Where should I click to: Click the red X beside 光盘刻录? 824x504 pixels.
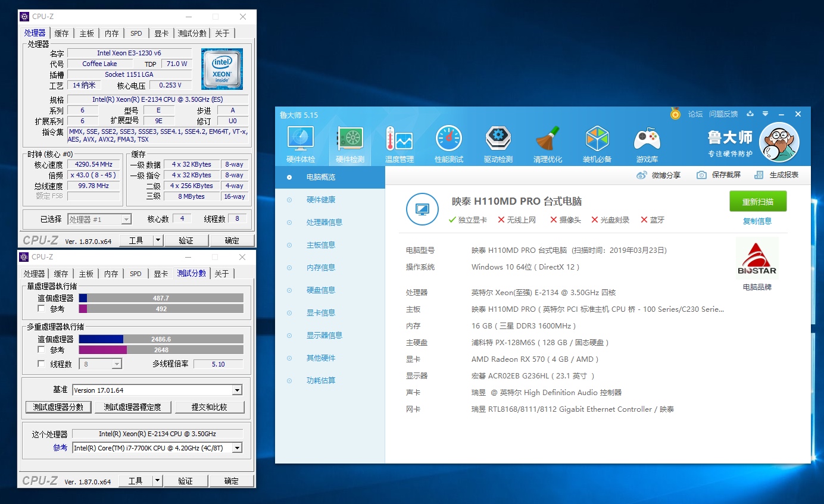[595, 220]
